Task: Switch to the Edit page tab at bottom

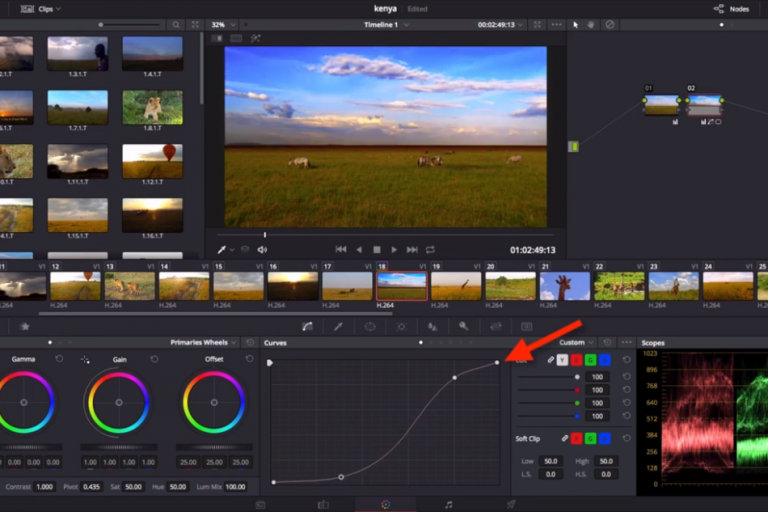Action: click(323, 505)
